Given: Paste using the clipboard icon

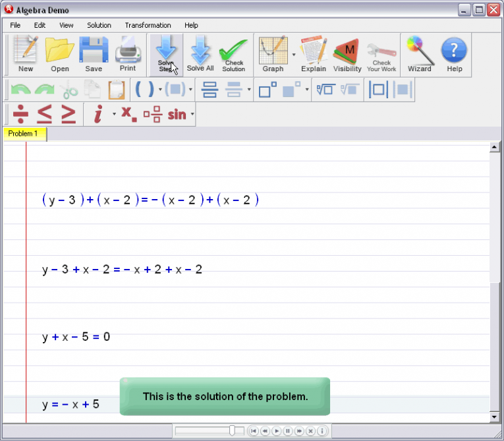Looking at the screenshot, I should click(117, 90).
